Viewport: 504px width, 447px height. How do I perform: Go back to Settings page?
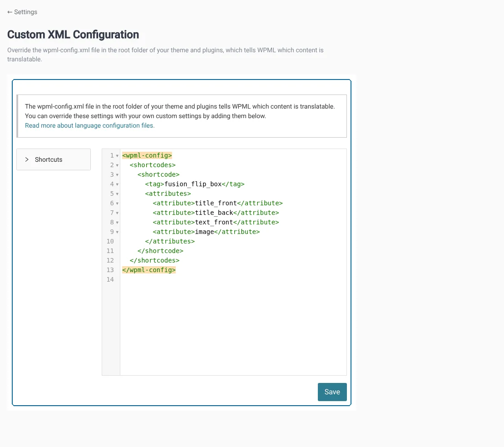pyautogui.click(x=22, y=12)
